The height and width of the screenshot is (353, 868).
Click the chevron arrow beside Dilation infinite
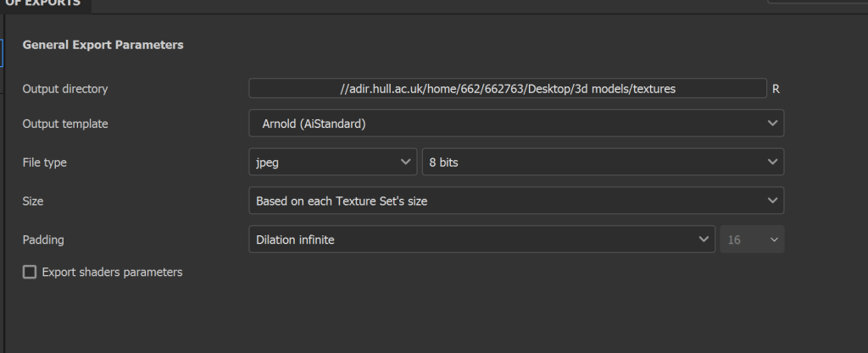[704, 240]
